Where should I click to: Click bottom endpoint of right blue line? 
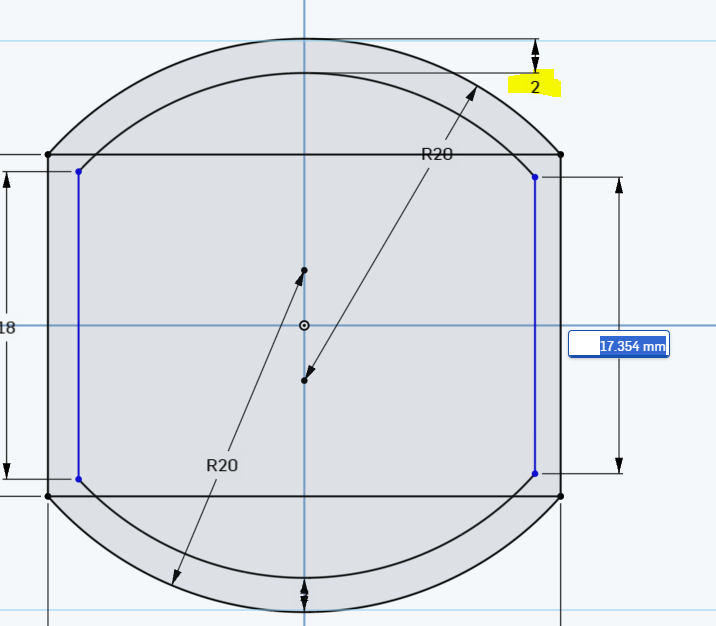535,473
